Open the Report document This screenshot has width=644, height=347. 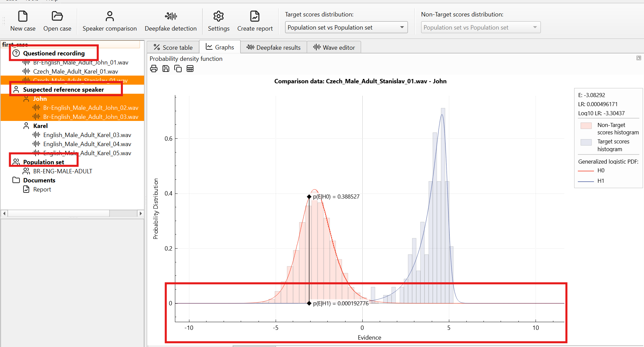pyautogui.click(x=42, y=189)
